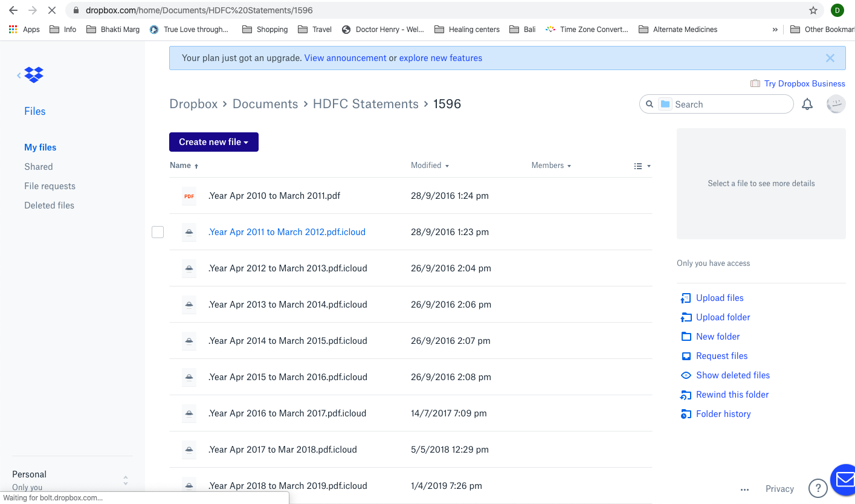Open the notifications bell
This screenshot has height=504, width=855.
click(x=807, y=104)
